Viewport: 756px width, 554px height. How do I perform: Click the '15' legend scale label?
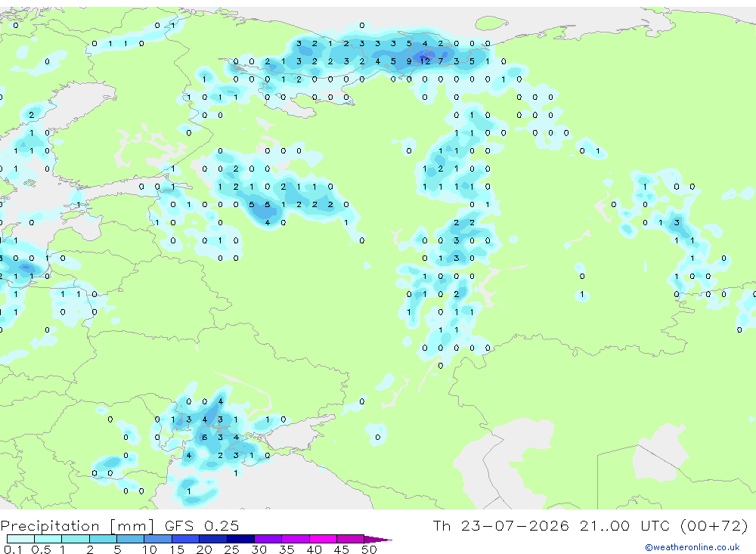pos(177,549)
